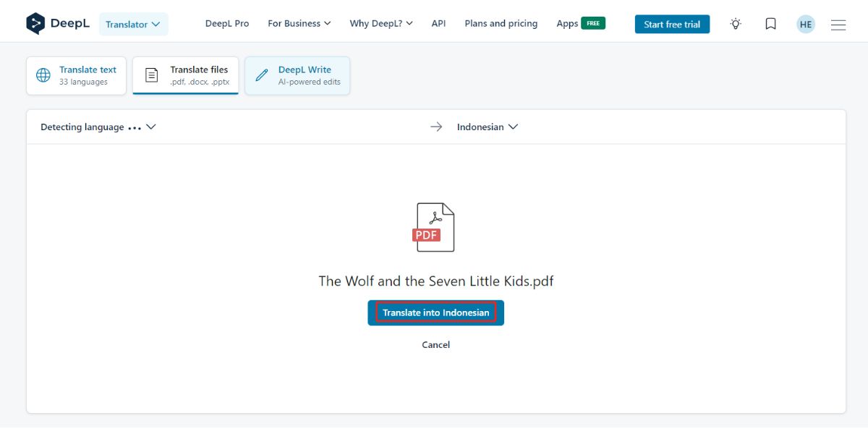Click the pencil icon beside DeepL Write

click(x=262, y=75)
